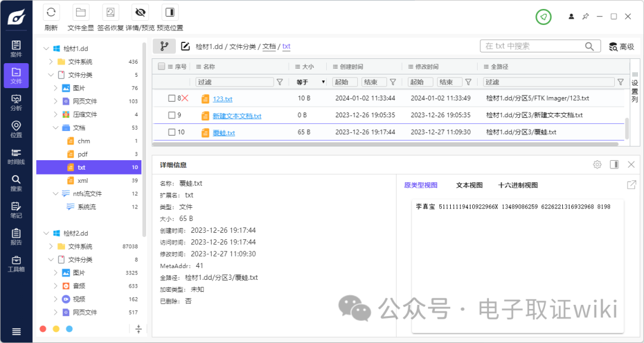Screen dimensions: 644x343
Task: Check the checkbox for row 8
Action: tap(172, 98)
